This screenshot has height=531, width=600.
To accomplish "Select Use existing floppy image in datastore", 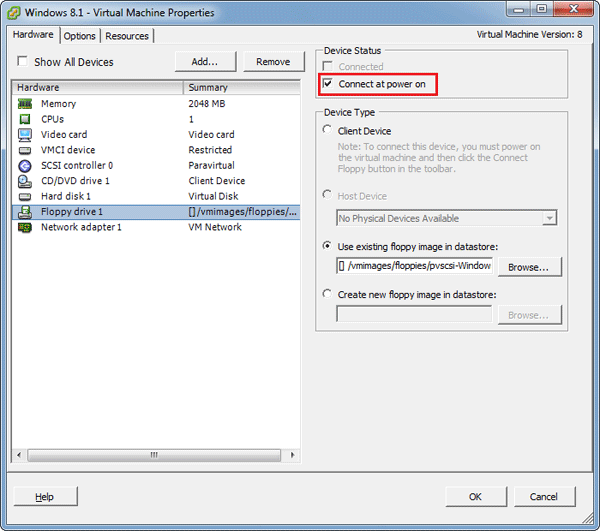I will click(327, 246).
